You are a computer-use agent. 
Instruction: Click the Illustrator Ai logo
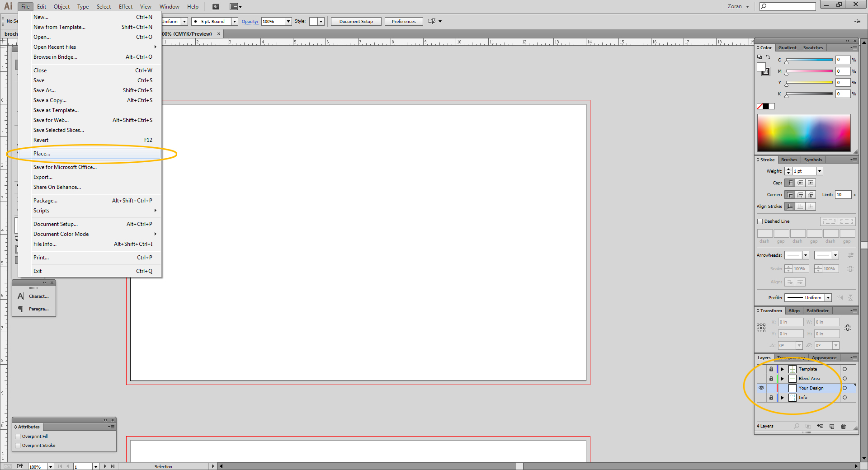tap(8, 6)
